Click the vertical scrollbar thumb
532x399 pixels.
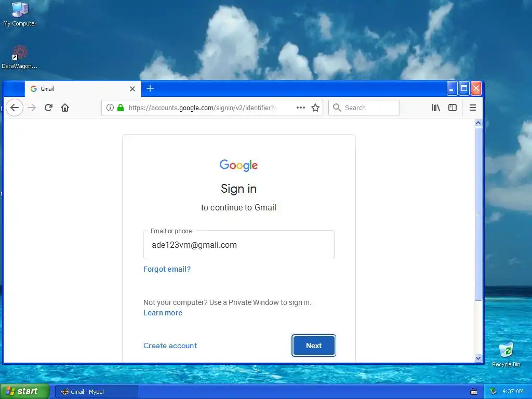[x=478, y=214]
